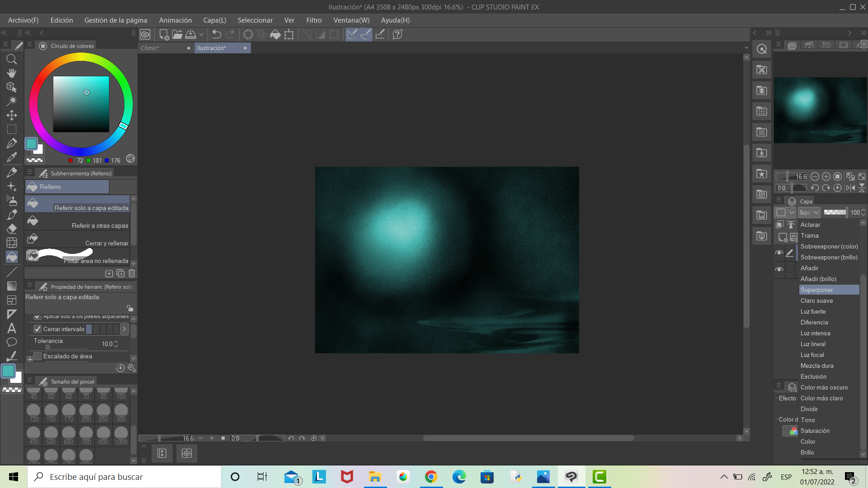Open the save options dropdown arrow

[201, 34]
